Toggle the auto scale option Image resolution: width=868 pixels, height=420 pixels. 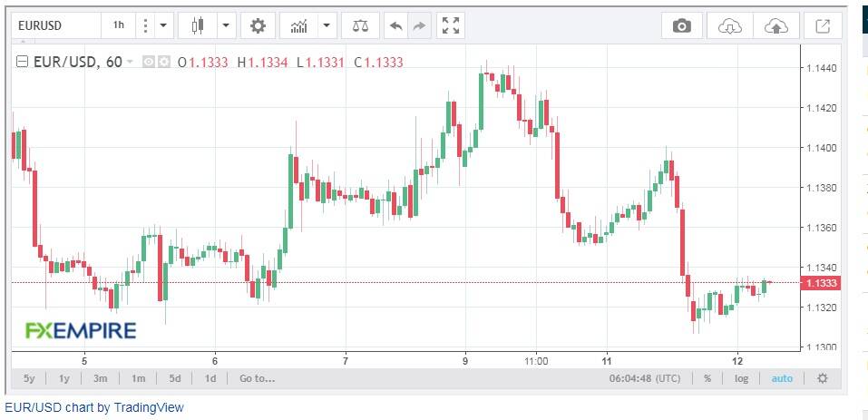pyautogui.click(x=782, y=379)
